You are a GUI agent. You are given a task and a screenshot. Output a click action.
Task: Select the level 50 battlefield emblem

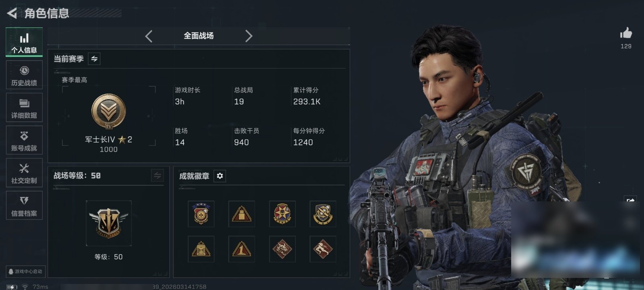(109, 223)
